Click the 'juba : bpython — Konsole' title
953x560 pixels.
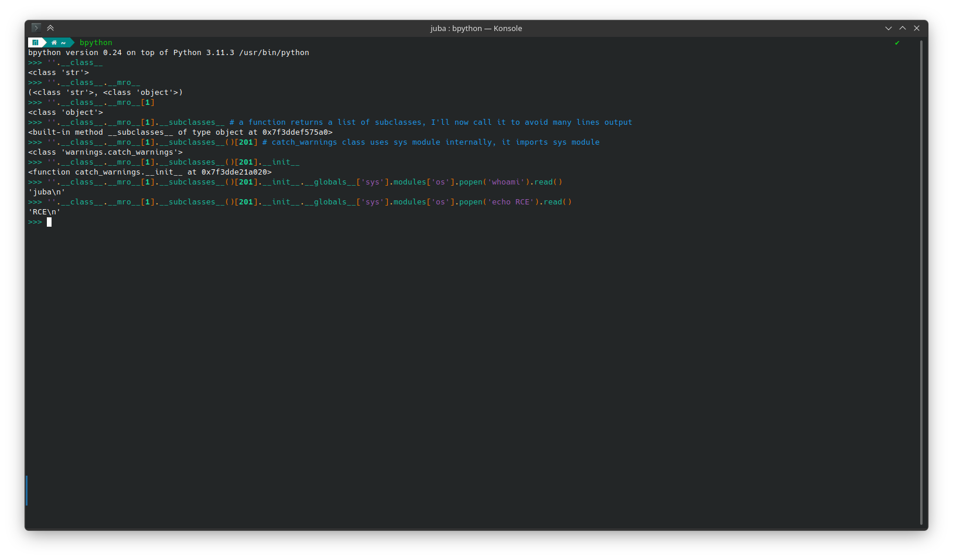476,28
